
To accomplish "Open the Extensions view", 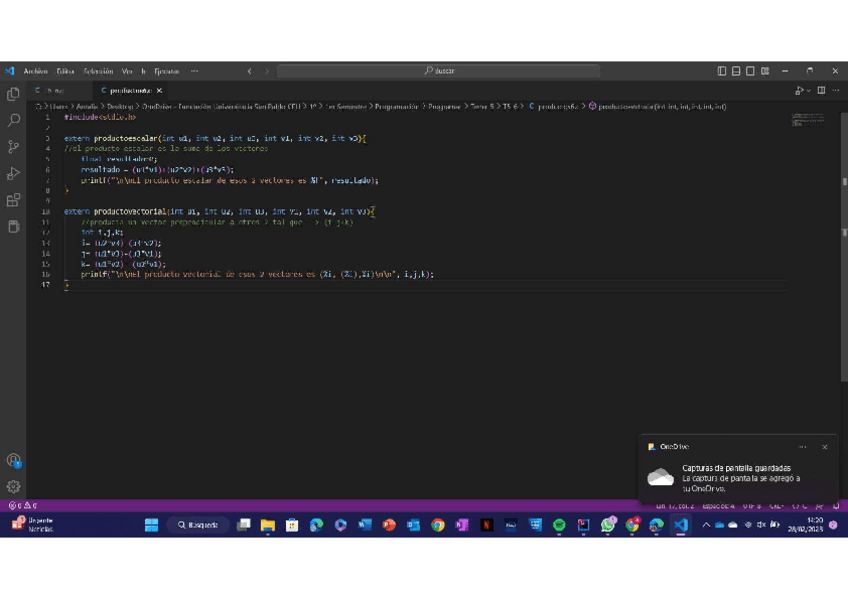I will point(13,201).
